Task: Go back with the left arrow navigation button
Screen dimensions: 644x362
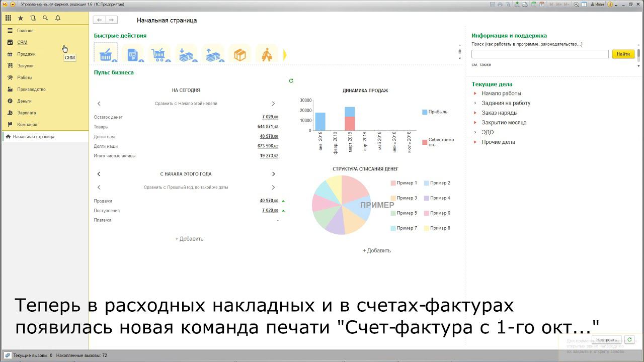Action: (x=99, y=20)
